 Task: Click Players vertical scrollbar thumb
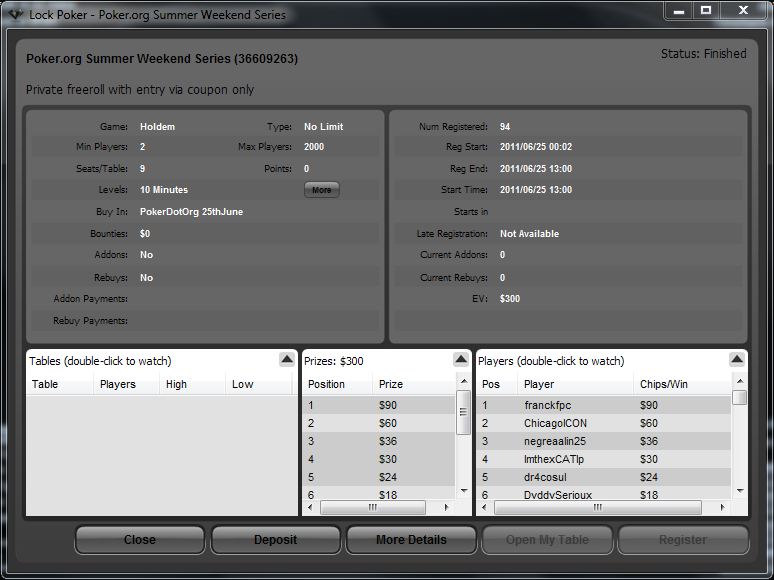(x=739, y=398)
